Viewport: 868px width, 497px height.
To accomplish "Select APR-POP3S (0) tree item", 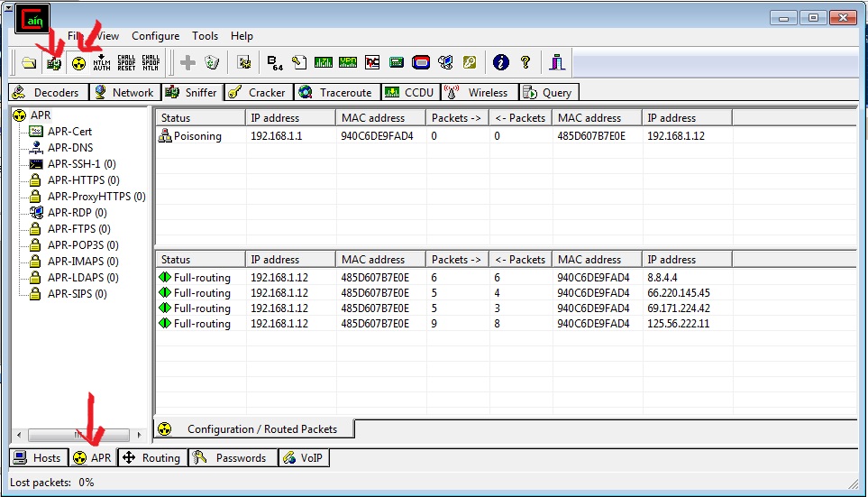I will 83,245.
